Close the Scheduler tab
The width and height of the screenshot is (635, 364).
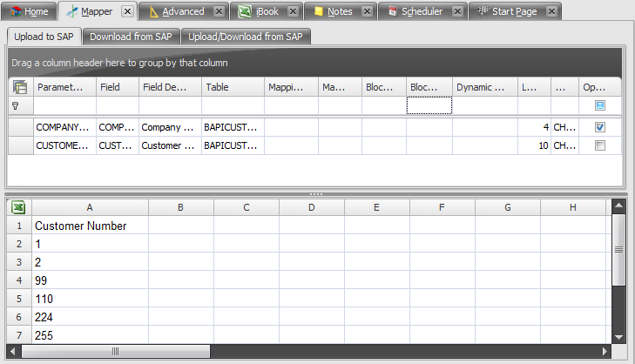pos(456,11)
